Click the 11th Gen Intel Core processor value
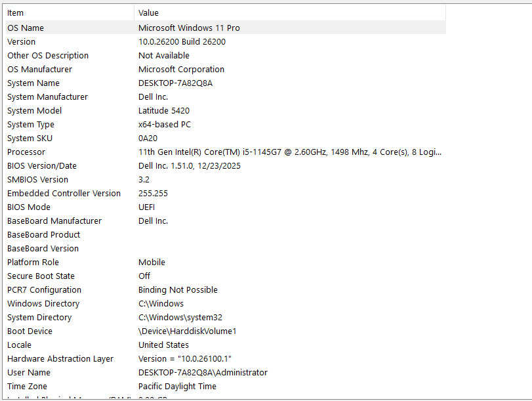Image resolution: width=532 pixels, height=401 pixels. [x=290, y=152]
